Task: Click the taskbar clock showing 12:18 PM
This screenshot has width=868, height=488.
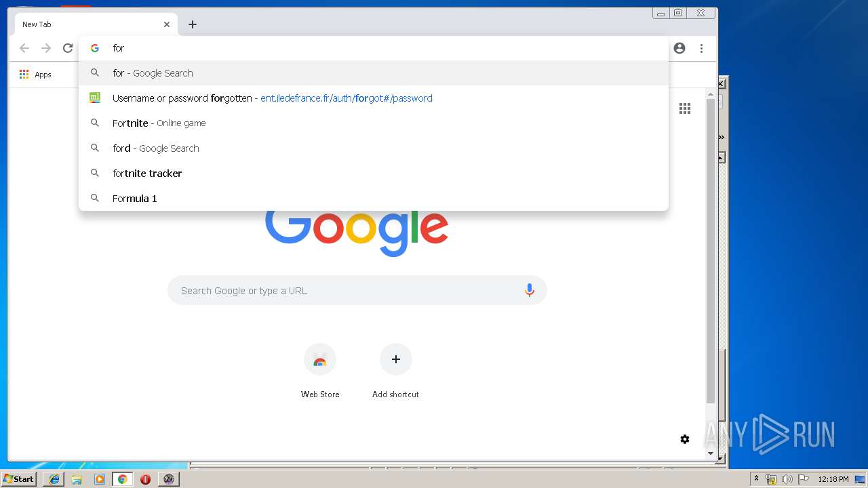Action: tap(833, 479)
